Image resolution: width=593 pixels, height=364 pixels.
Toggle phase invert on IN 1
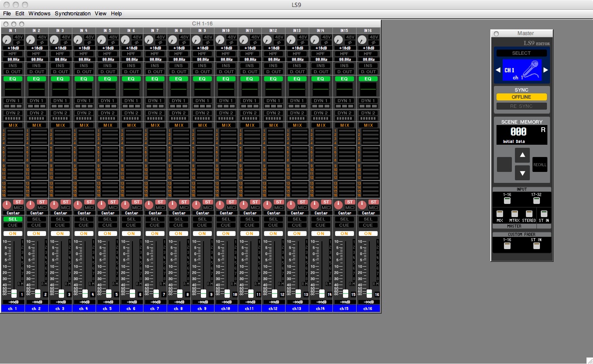point(18,43)
